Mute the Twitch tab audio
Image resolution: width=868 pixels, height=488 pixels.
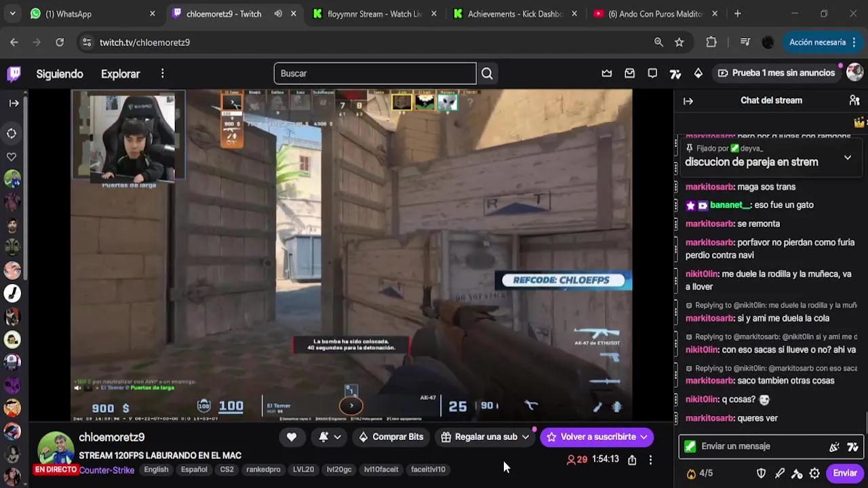click(278, 14)
